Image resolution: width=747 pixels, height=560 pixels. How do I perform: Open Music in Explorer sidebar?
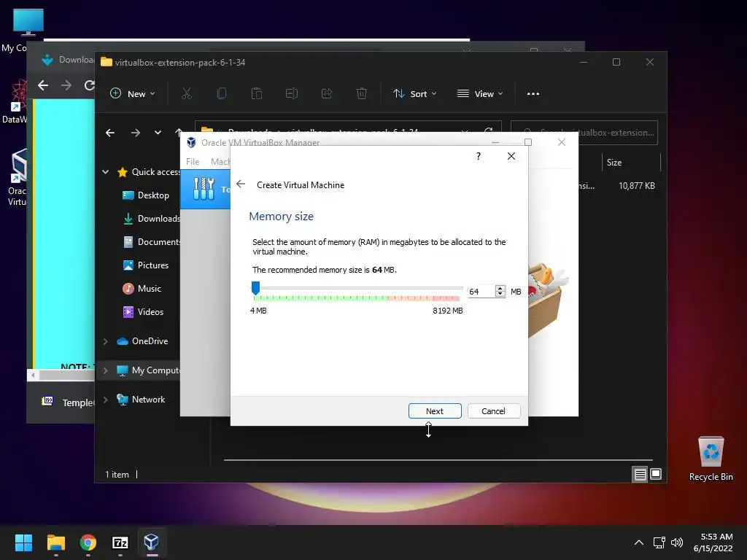149,289
